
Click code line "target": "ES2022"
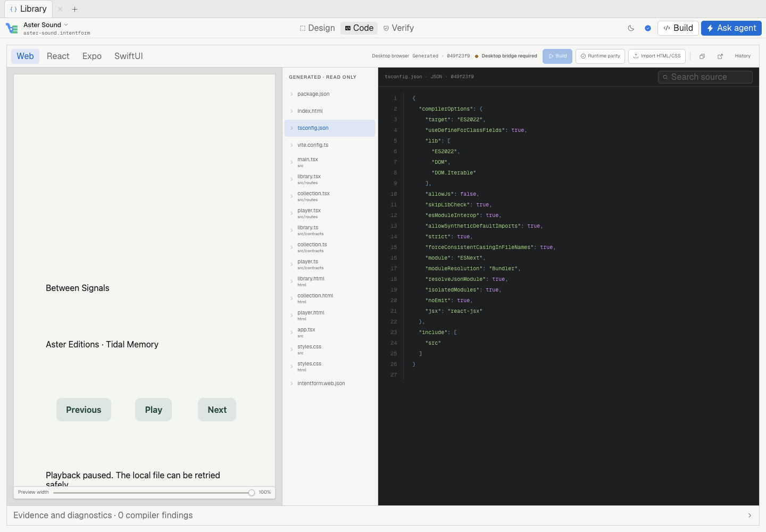coord(455,120)
